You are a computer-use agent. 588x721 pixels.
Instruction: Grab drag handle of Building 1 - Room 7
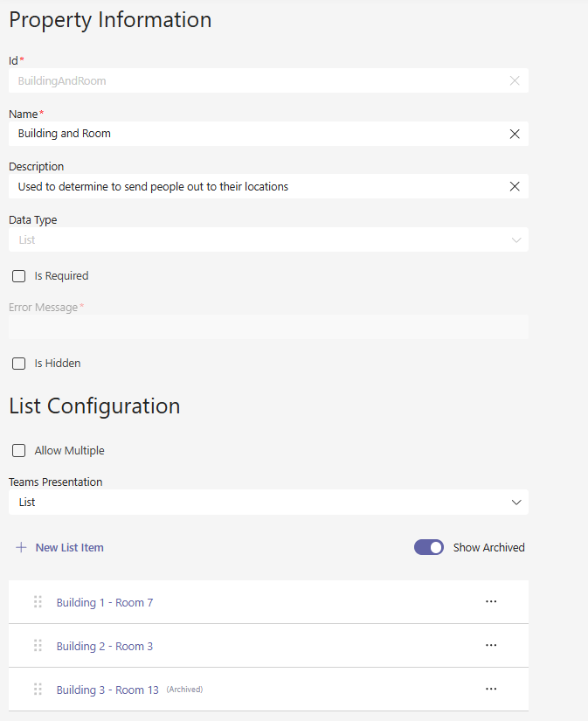(x=38, y=602)
